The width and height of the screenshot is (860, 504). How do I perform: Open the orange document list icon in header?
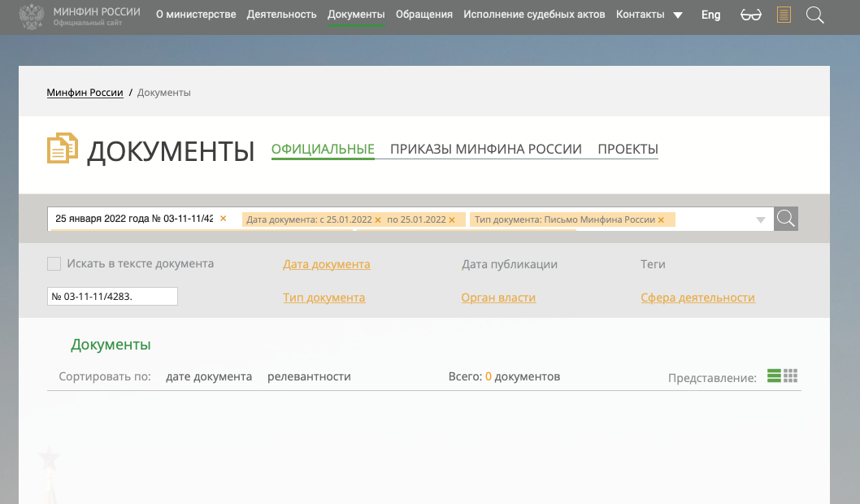pos(784,15)
